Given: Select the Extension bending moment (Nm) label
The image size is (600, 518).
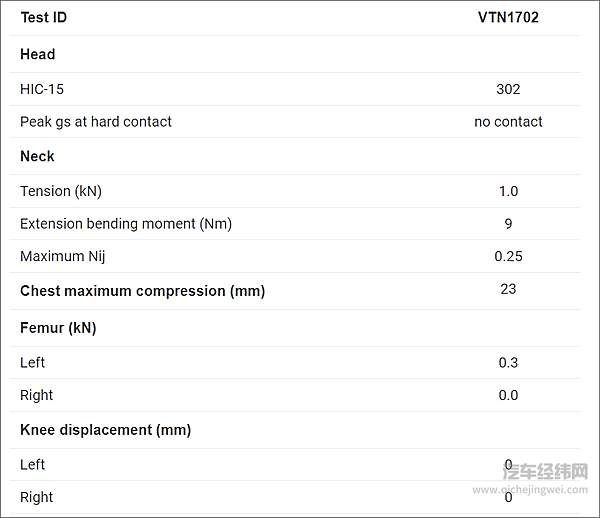Looking at the screenshot, I should (126, 224).
